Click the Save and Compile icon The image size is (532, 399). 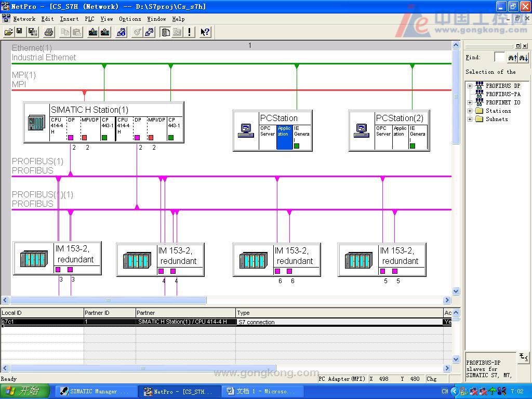click(x=33, y=32)
